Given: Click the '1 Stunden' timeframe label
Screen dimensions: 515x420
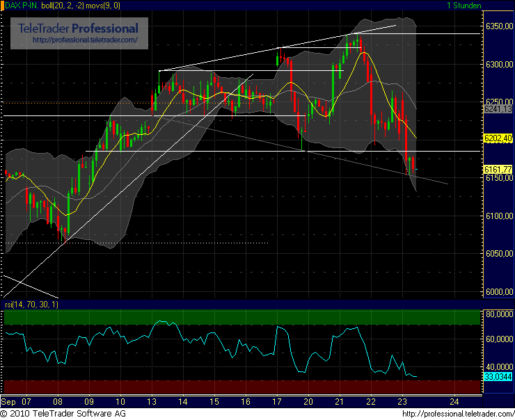Looking at the screenshot, I should [463, 6].
